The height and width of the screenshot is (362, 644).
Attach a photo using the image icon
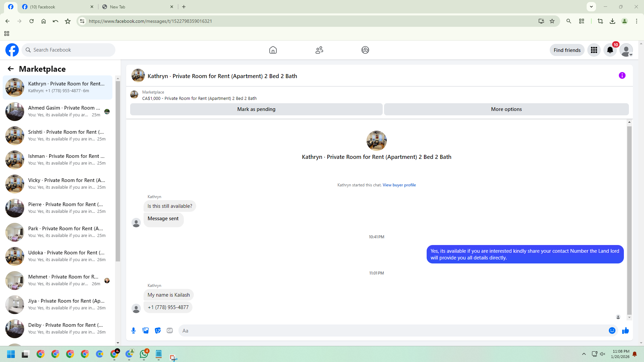click(146, 330)
